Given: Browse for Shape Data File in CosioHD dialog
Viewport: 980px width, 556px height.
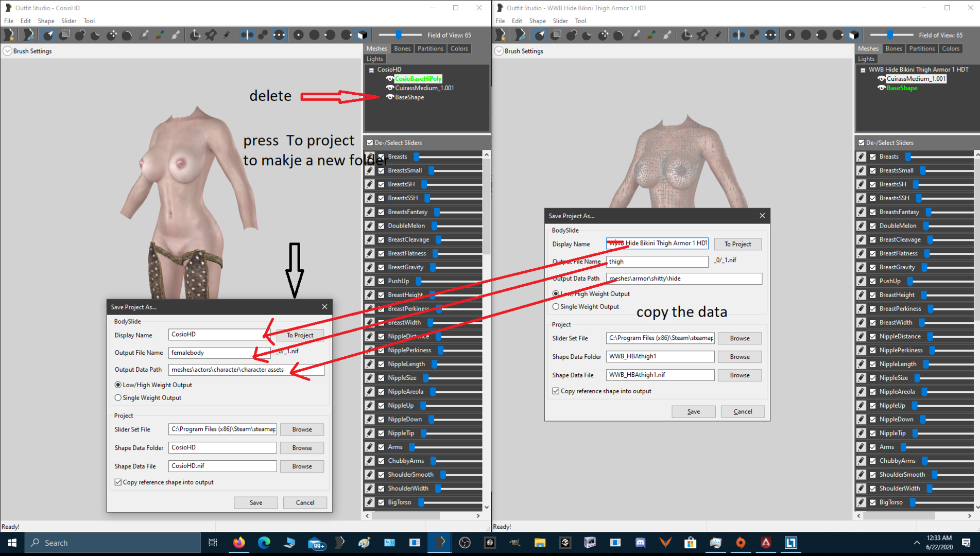Looking at the screenshot, I should 302,466.
